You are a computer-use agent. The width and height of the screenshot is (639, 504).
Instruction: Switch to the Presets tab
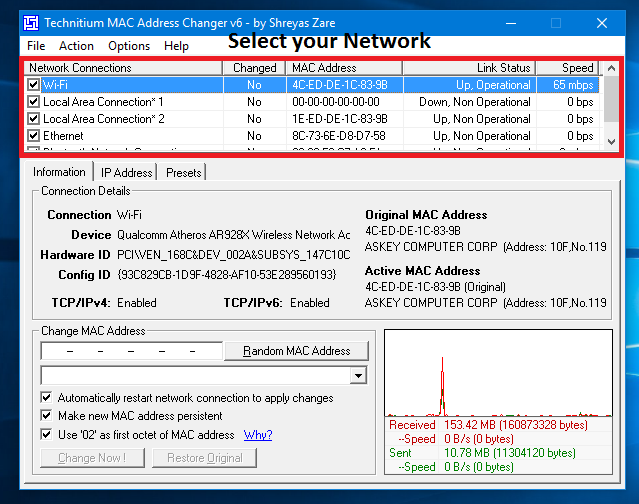(183, 173)
